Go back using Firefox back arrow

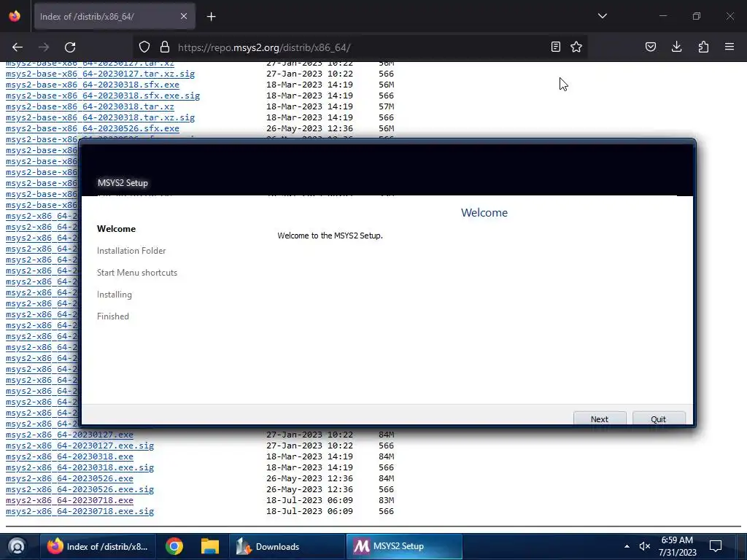click(18, 47)
